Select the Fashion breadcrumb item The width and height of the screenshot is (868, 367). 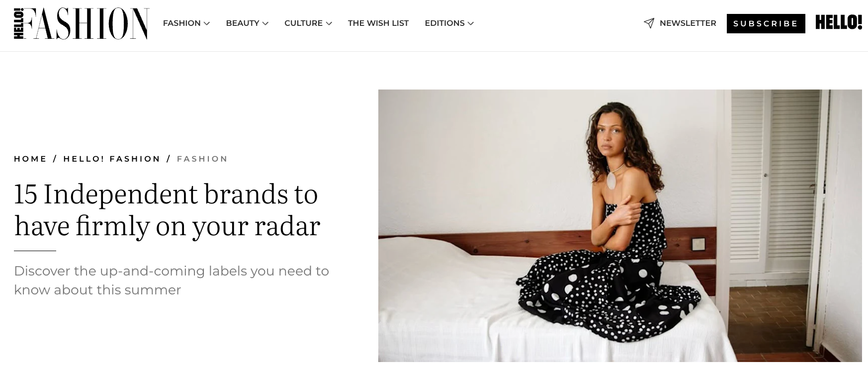[x=202, y=159]
